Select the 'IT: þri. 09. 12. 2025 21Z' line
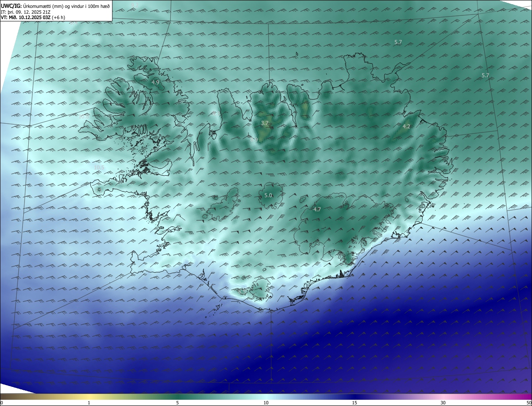 [26, 12]
